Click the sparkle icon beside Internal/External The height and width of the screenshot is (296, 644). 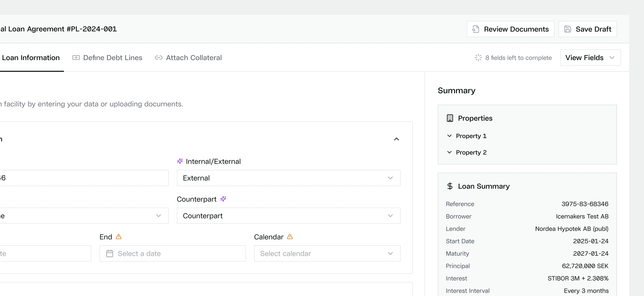coord(180,161)
